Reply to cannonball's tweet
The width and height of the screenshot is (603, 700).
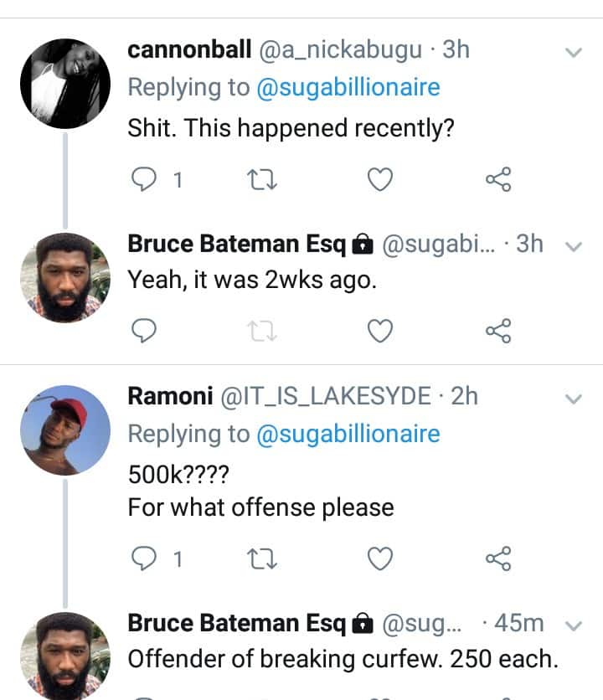pos(146,178)
